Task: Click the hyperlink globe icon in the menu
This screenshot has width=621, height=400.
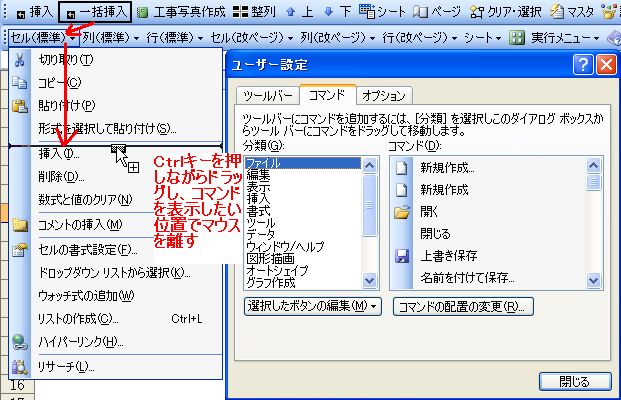Action: click(19, 343)
